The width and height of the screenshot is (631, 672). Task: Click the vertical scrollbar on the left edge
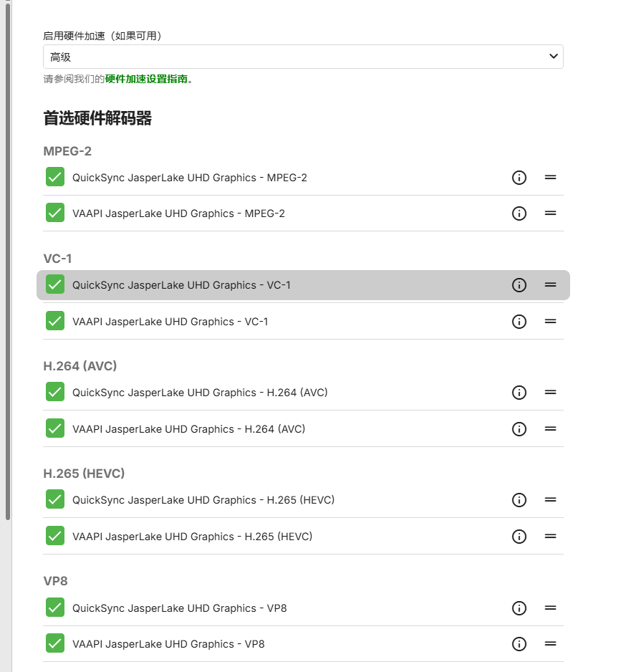coord(8,258)
